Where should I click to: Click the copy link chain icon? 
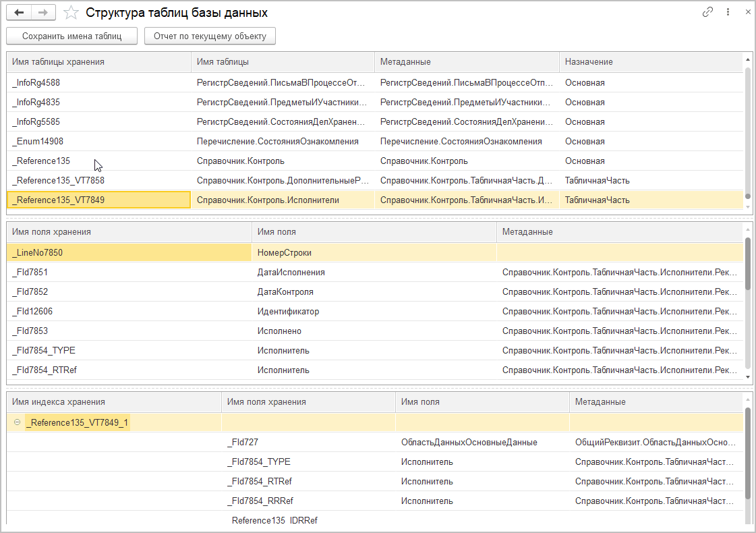point(707,12)
